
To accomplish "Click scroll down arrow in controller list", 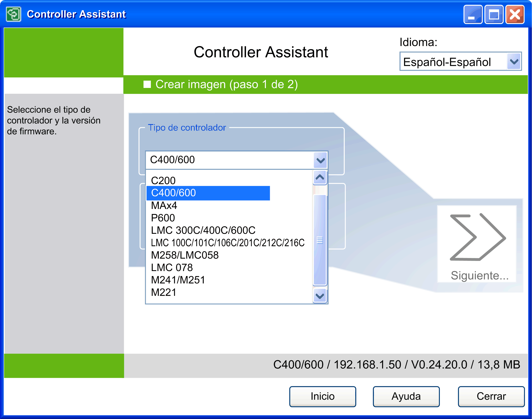I will [x=320, y=296].
